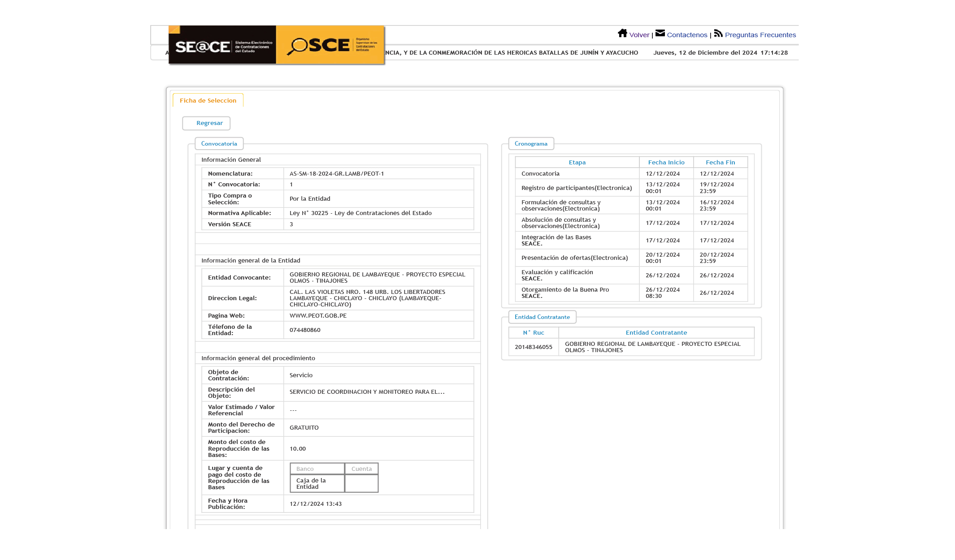Click the header date Jueves, 12 de Diciembre
Viewport: 955px width, 560px height.
coord(721,53)
